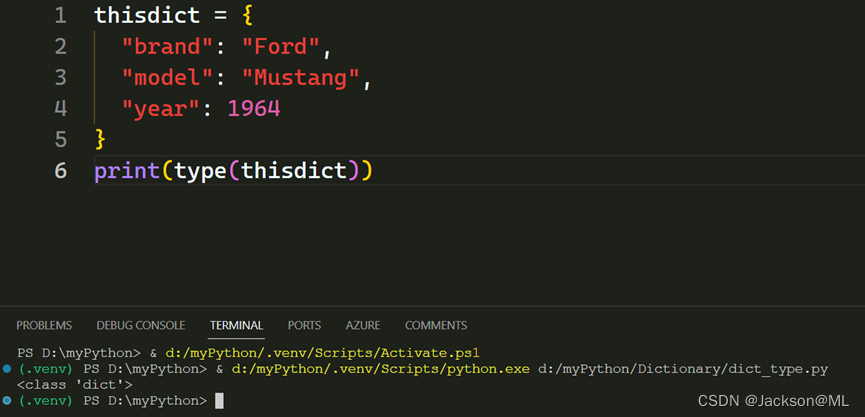Click the number 1964 in the code
The height and width of the screenshot is (417, 865).
(254, 108)
